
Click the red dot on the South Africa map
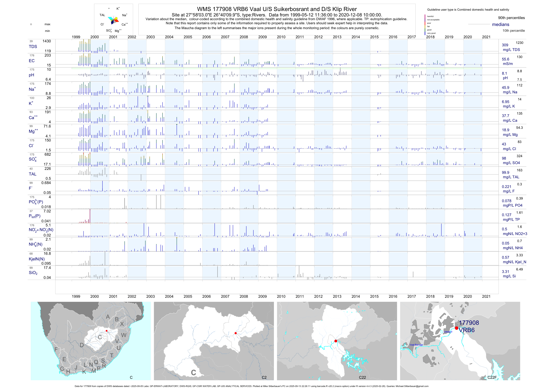(106, 331)
